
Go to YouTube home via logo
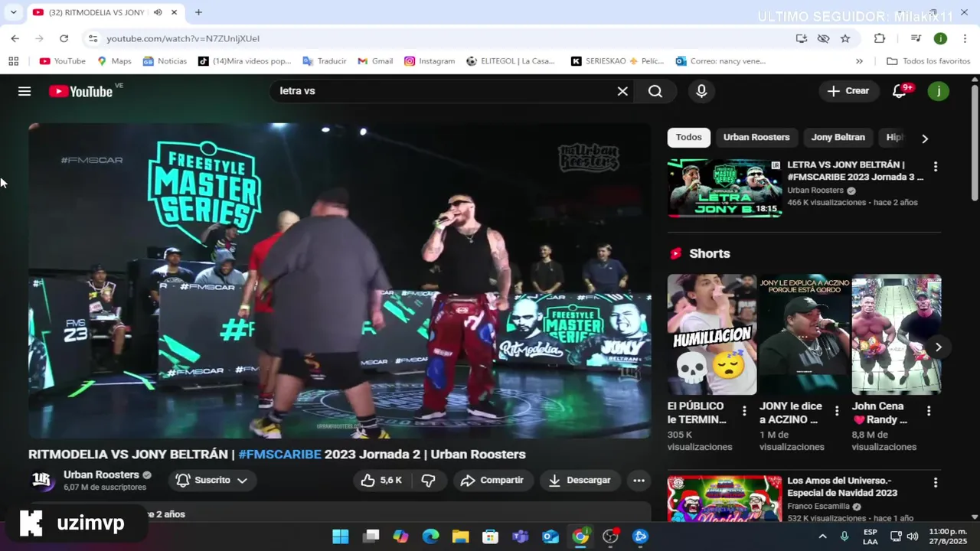tap(80, 91)
